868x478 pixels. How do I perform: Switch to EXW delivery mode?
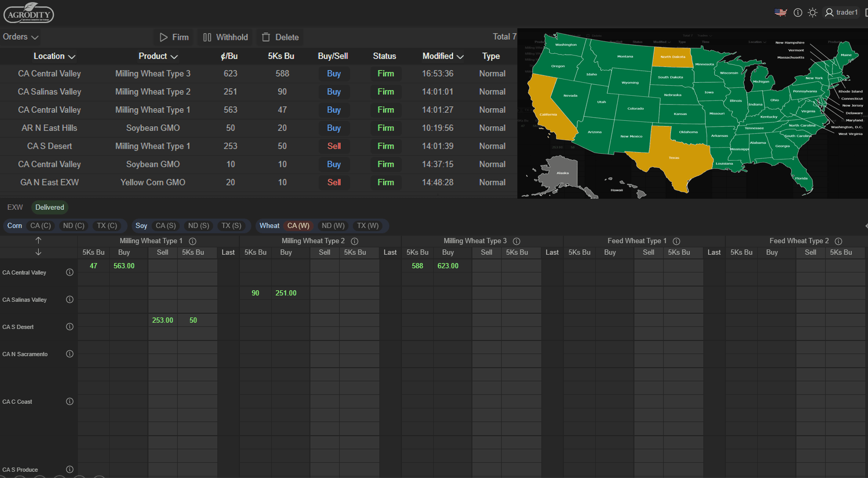point(15,208)
